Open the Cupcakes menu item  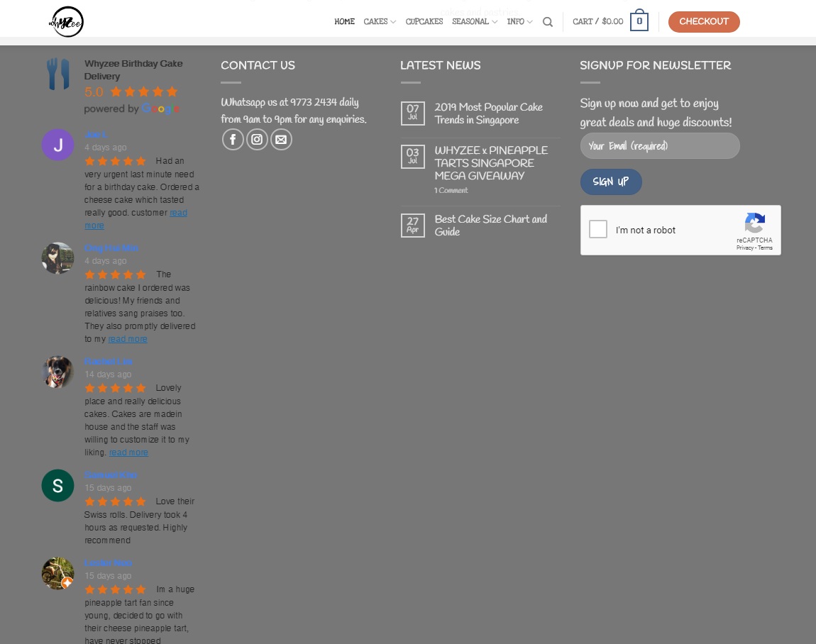coord(424,22)
